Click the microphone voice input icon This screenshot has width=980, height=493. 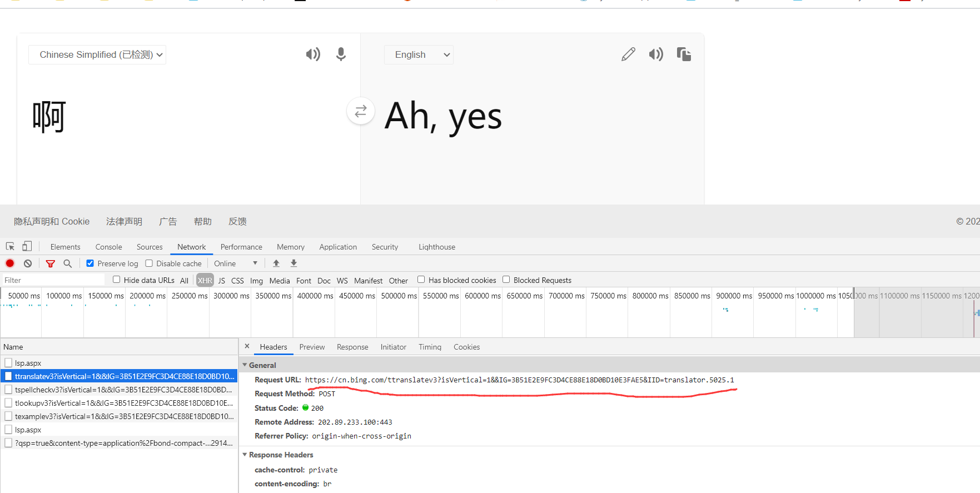click(341, 54)
